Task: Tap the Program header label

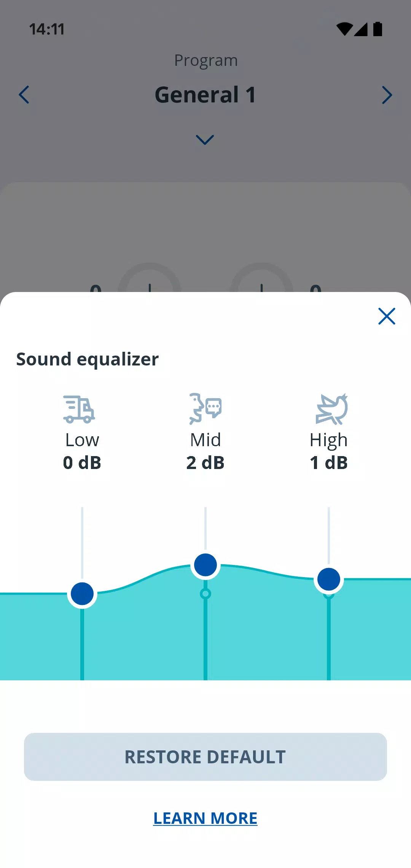Action: point(205,60)
